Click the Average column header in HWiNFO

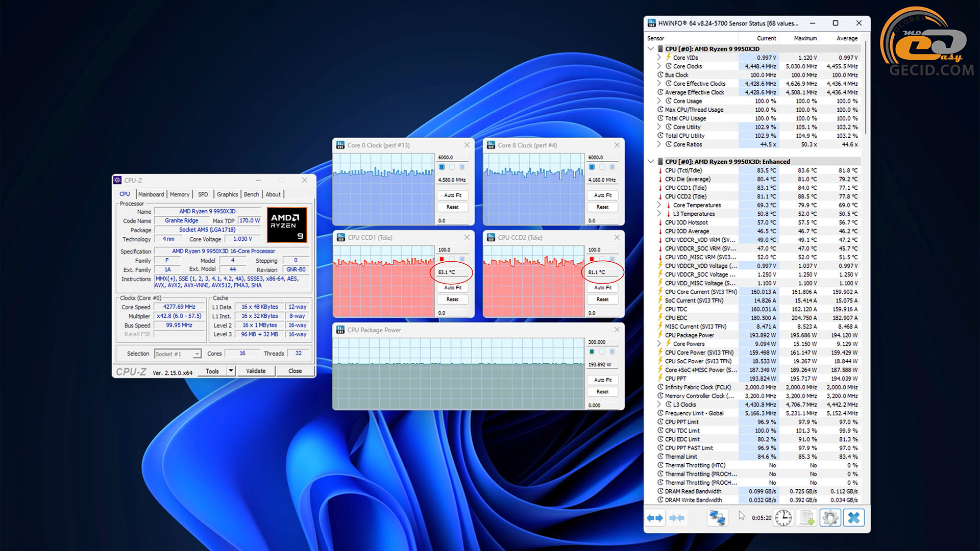coord(847,38)
